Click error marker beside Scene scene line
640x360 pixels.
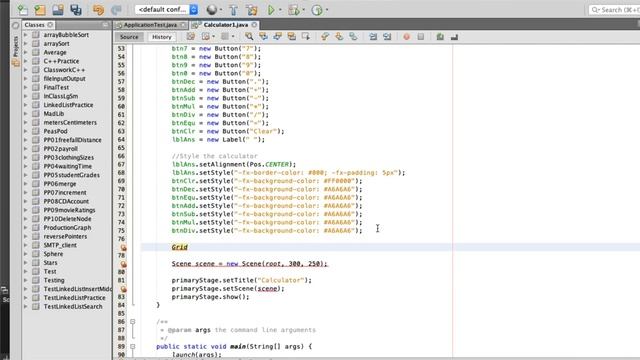coord(123,264)
